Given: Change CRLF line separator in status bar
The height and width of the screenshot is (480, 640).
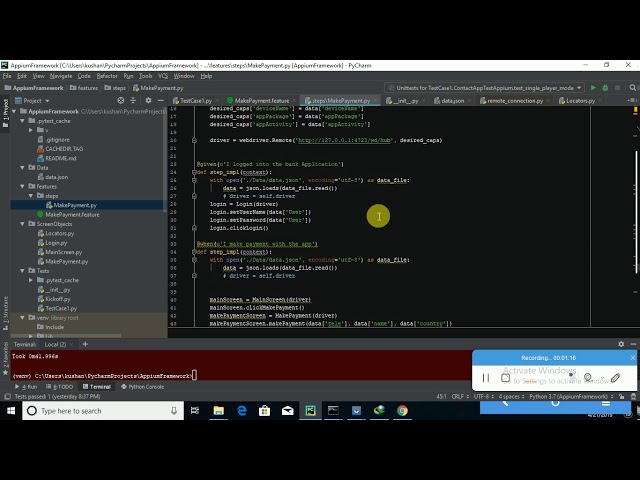Looking at the screenshot, I should [460, 396].
